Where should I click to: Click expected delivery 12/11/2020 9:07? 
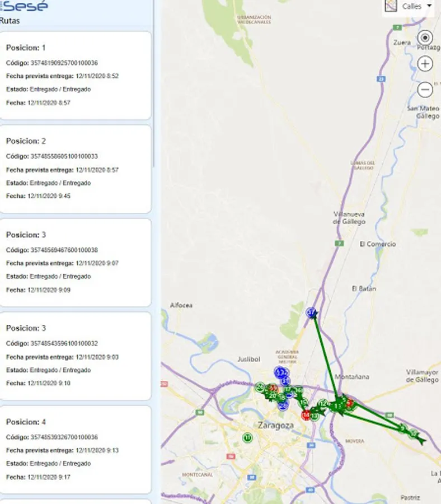click(97, 263)
